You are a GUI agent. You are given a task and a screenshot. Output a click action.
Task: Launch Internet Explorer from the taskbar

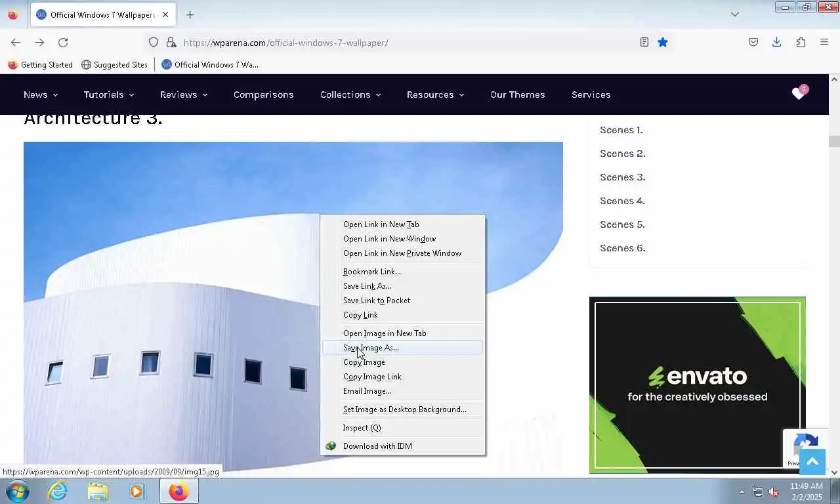pyautogui.click(x=58, y=491)
